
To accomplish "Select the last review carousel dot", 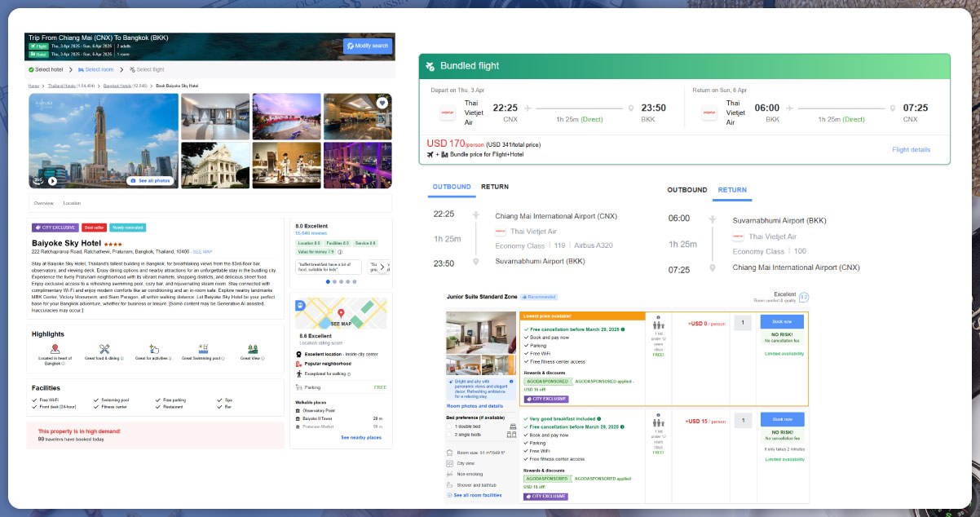I will (354, 282).
